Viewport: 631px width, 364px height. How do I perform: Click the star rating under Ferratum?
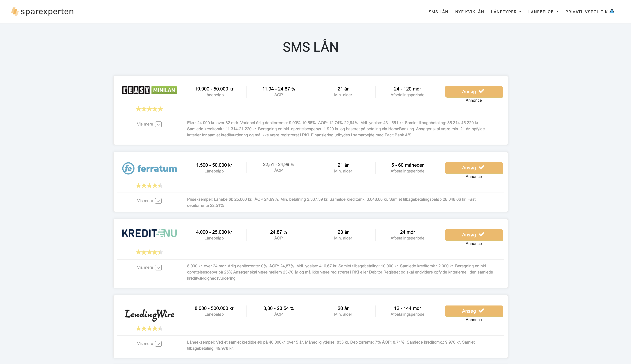(149, 186)
